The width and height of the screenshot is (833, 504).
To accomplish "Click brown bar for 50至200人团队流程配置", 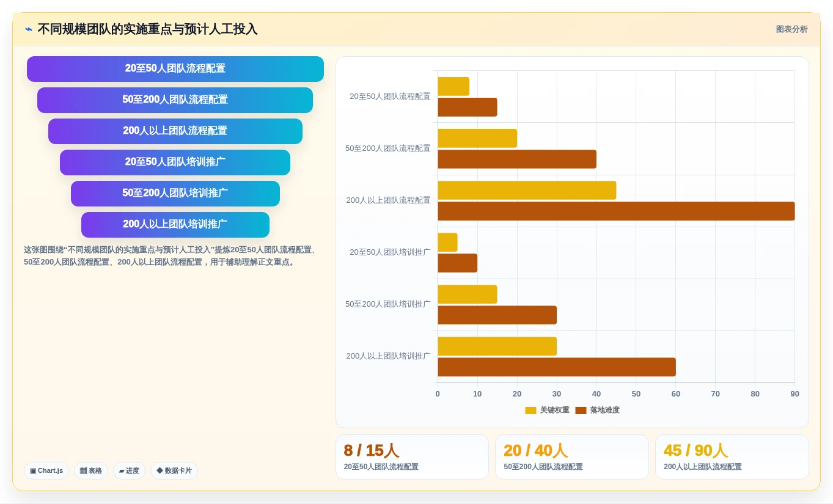I will pyautogui.click(x=517, y=159).
